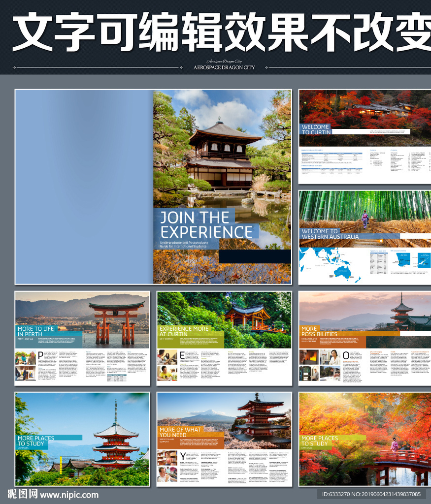The height and width of the screenshot is (504, 431).
Task: Click the AEROSPACE DRAGON CITY header text
Action: tap(224, 67)
